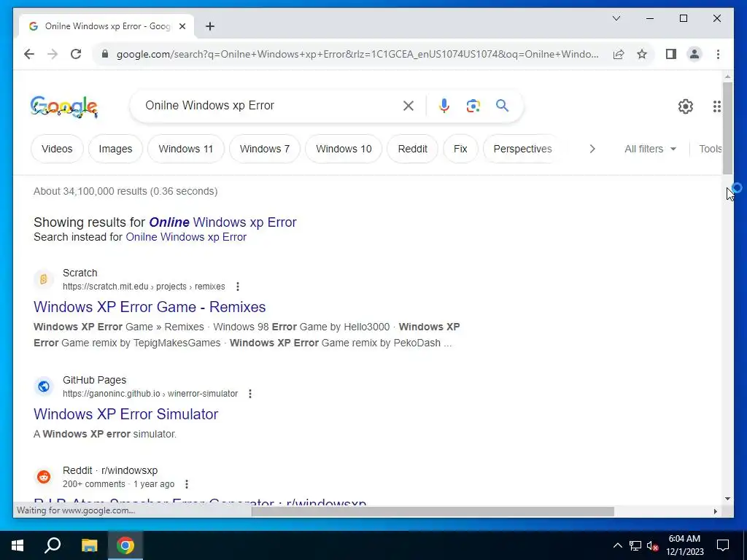This screenshot has width=747, height=560.
Task: Click the horizontal scrollbar thumb
Action: pos(433,511)
